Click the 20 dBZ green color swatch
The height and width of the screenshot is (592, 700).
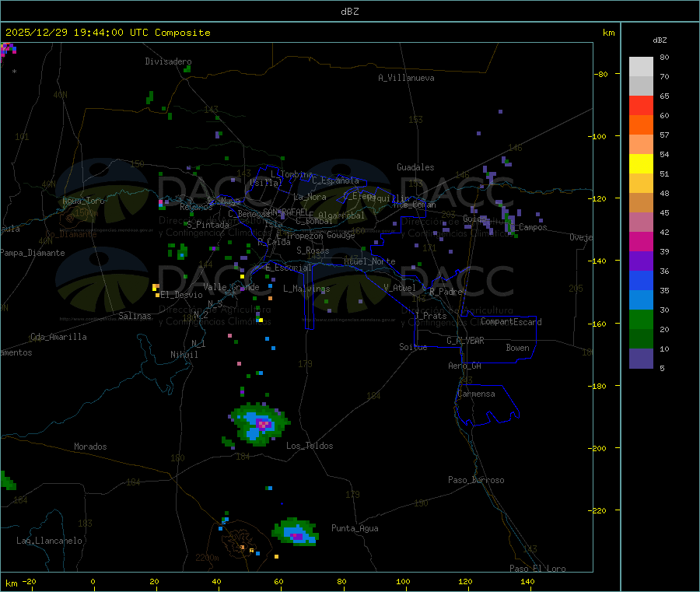tap(641, 320)
